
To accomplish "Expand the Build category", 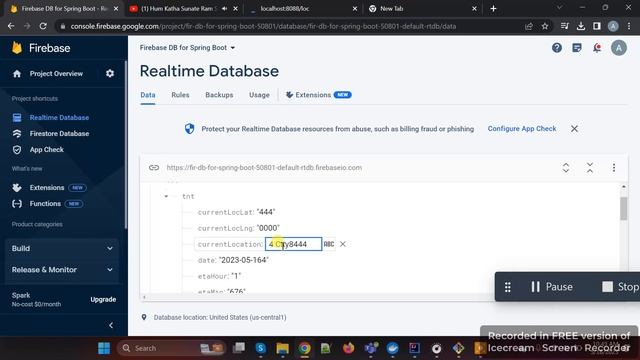I will coord(62,248).
